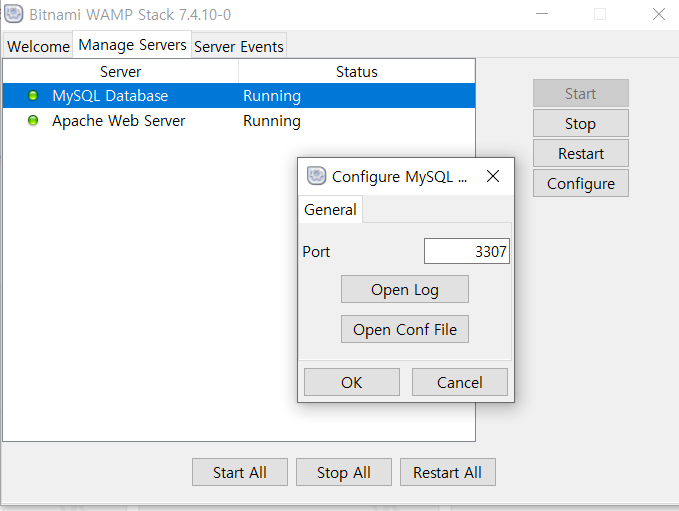Select the General tab in dialog

[x=330, y=210]
